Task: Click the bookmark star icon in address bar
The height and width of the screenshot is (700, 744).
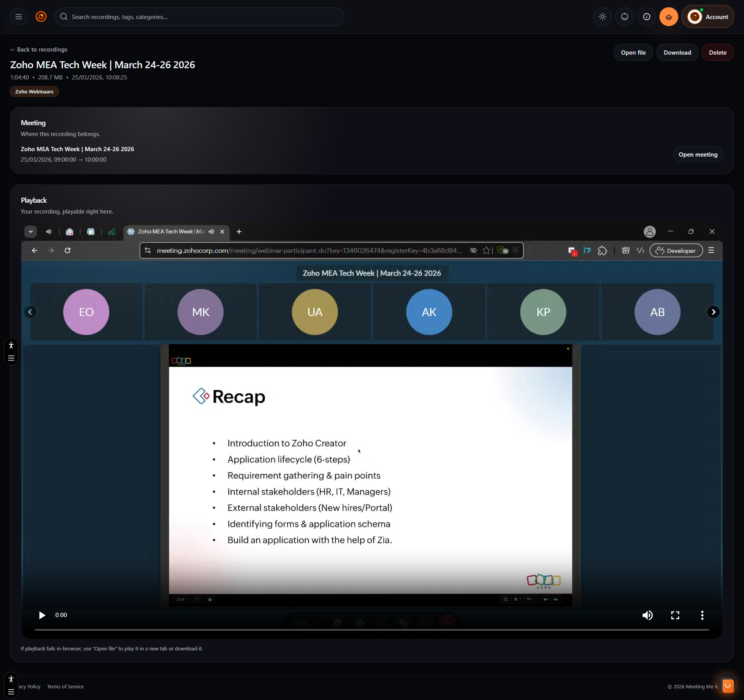Action: pyautogui.click(x=486, y=251)
